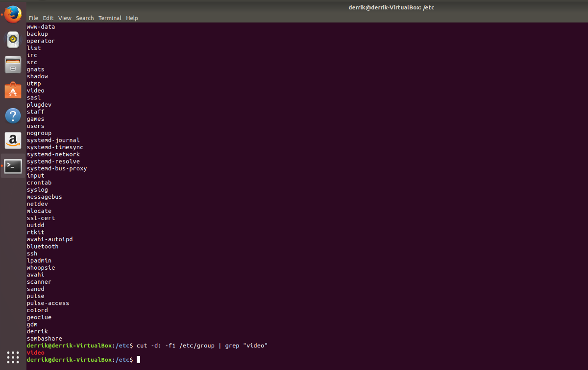Click the 'netdev' group entry

coord(37,204)
